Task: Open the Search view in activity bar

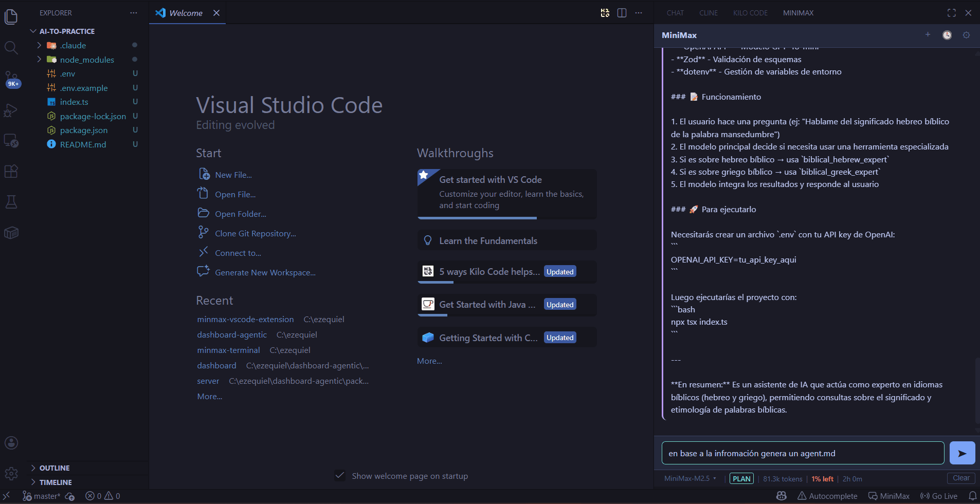Action: (x=11, y=48)
